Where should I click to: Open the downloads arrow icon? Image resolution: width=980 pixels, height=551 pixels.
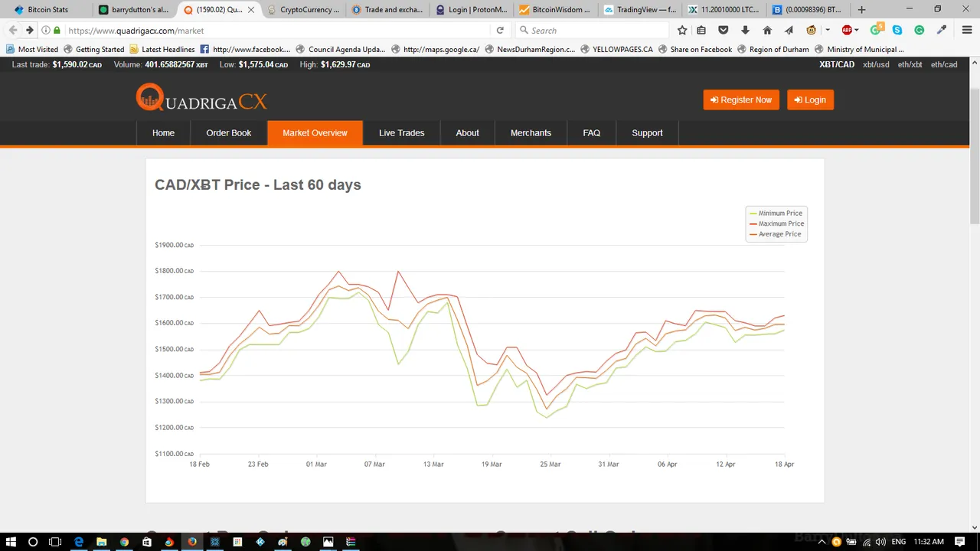745,31
